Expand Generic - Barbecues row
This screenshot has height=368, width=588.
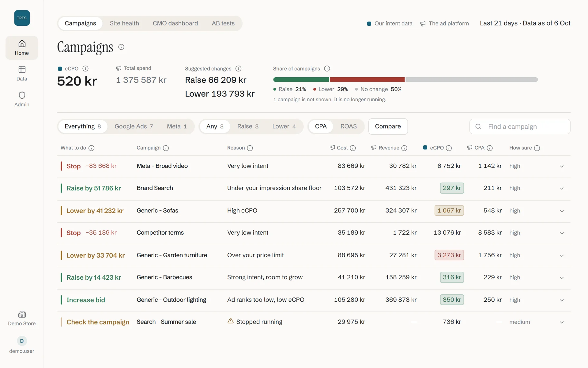(562, 278)
